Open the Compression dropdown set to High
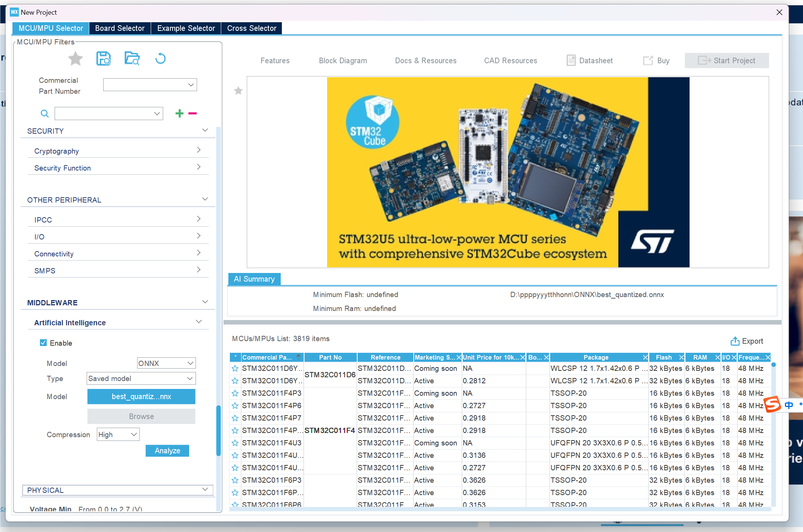The height and width of the screenshot is (532, 803). 118,434
